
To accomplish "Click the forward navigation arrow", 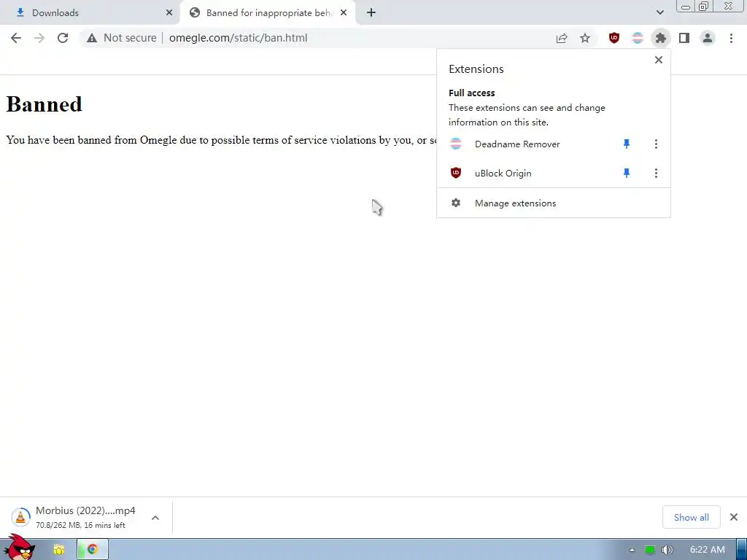I will (39, 38).
